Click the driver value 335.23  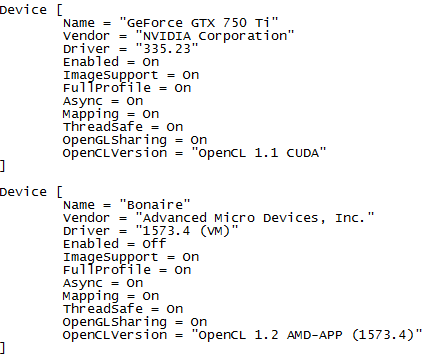coord(167,49)
